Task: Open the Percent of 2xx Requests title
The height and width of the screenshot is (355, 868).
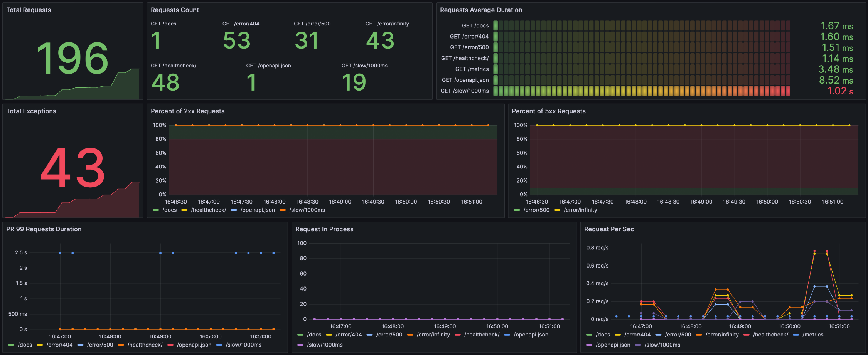Action: [x=187, y=111]
